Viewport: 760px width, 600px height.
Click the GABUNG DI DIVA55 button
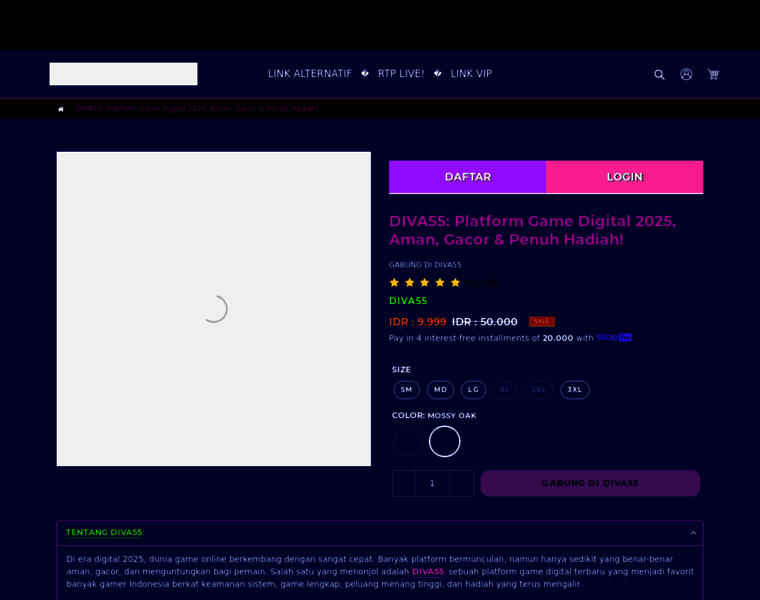590,483
